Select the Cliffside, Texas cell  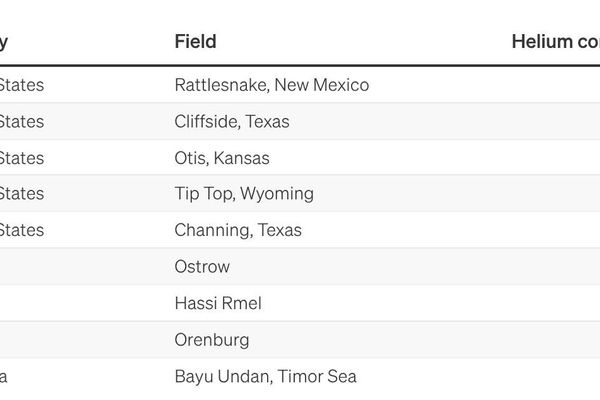pos(231,122)
